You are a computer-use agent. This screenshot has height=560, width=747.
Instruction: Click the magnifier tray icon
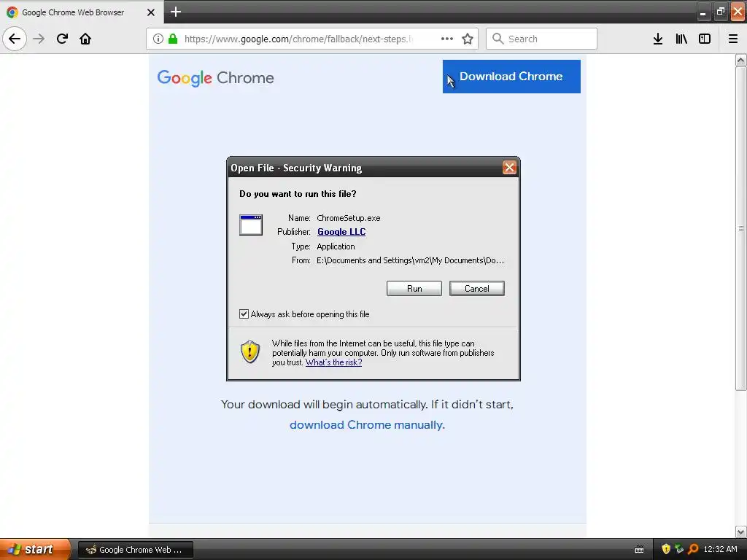(693, 550)
